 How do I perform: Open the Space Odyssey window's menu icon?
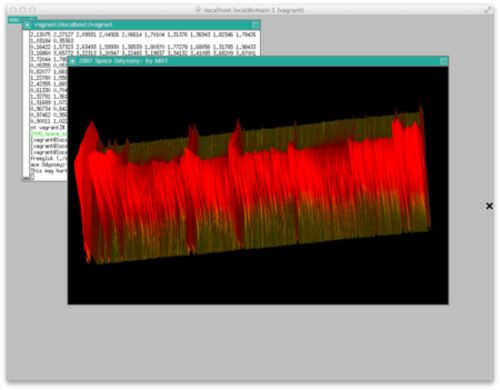tap(73, 61)
